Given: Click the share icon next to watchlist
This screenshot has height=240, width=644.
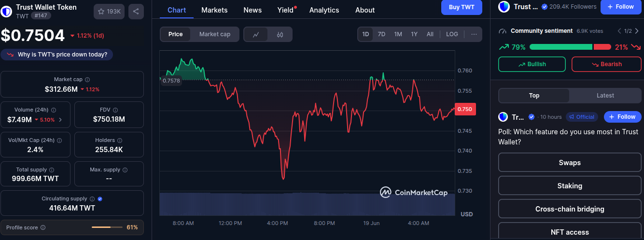Looking at the screenshot, I should pos(136,11).
